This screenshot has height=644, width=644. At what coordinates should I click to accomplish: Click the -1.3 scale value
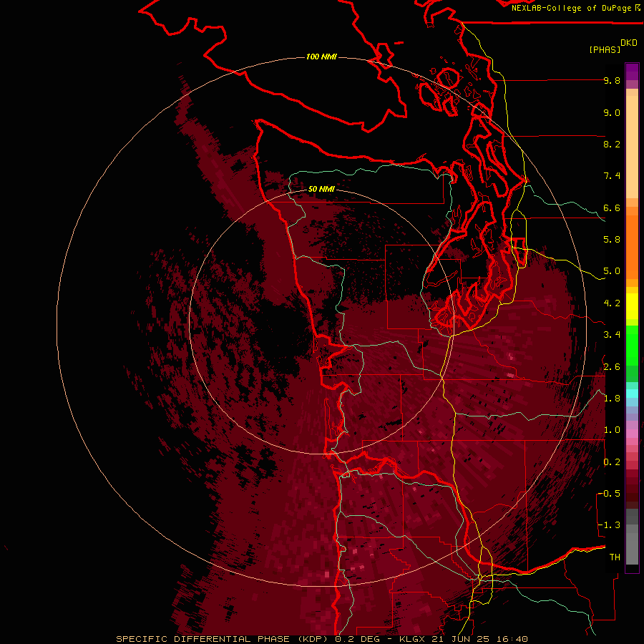(609, 525)
